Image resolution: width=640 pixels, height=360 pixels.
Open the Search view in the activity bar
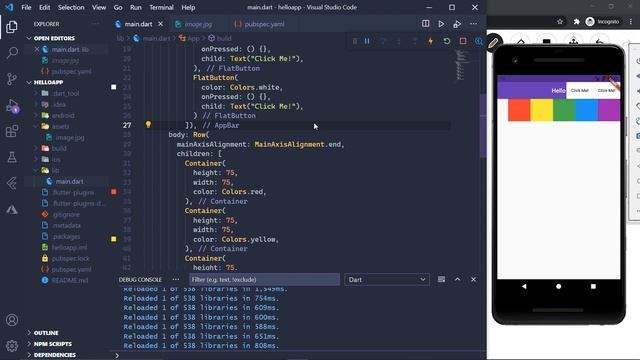click(12, 53)
